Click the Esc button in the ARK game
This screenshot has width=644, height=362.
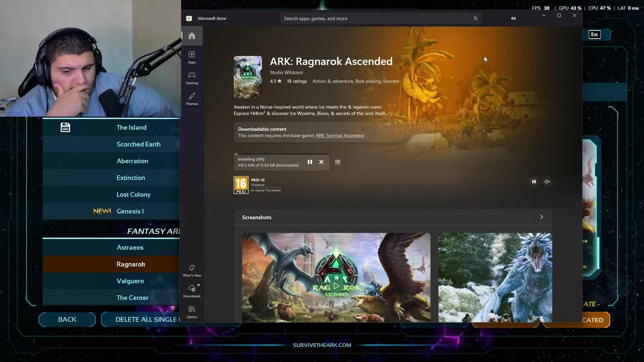coord(595,35)
